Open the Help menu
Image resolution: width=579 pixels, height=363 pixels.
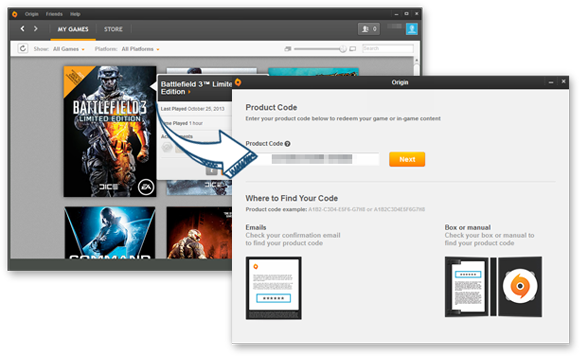click(75, 14)
